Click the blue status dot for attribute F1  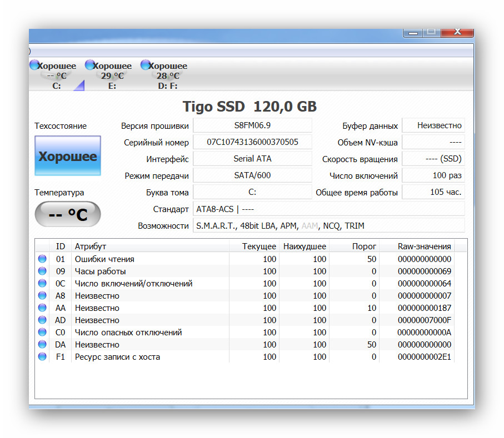click(x=42, y=356)
